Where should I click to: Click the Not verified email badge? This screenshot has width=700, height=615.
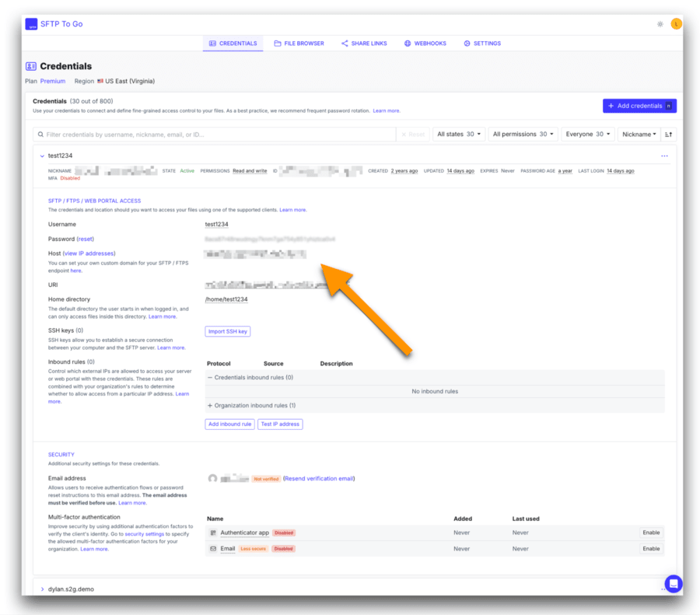266,479
